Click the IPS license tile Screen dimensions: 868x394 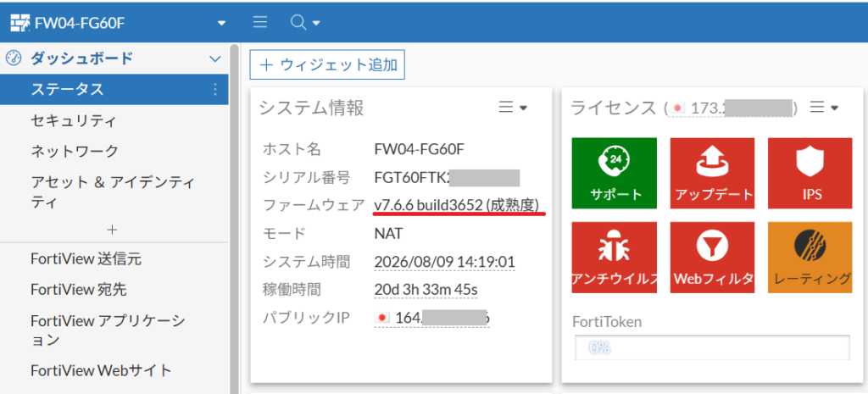click(810, 173)
